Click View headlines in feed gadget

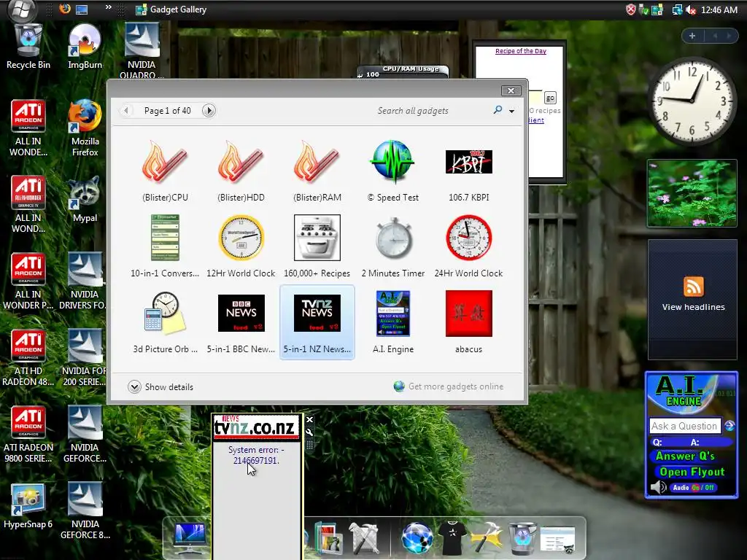(x=693, y=307)
